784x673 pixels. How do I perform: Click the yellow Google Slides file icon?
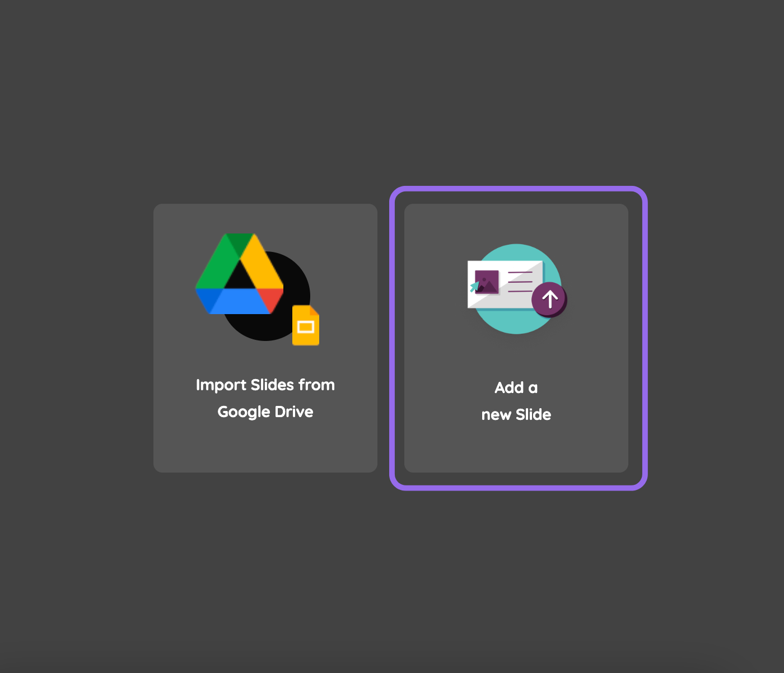[306, 325]
